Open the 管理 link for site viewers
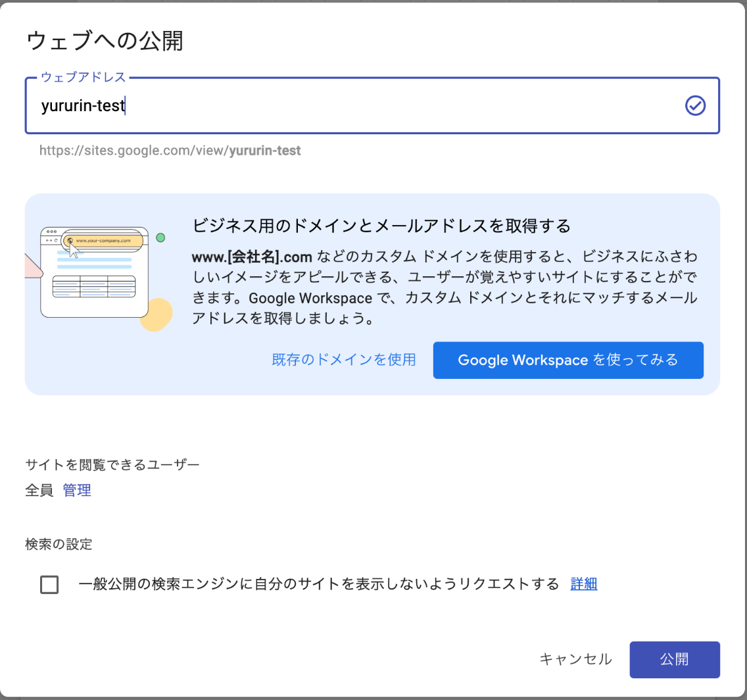 (x=77, y=490)
